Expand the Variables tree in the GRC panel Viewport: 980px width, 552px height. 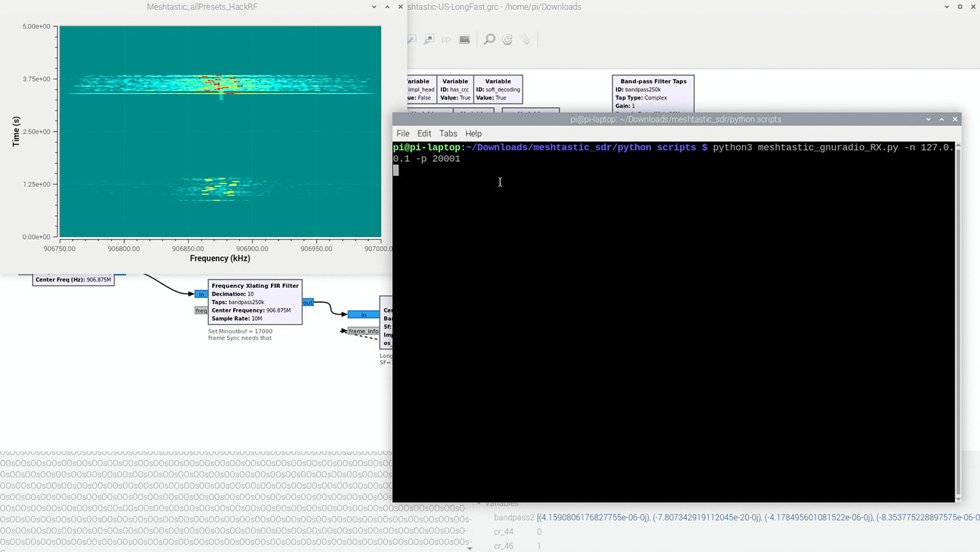point(479,503)
